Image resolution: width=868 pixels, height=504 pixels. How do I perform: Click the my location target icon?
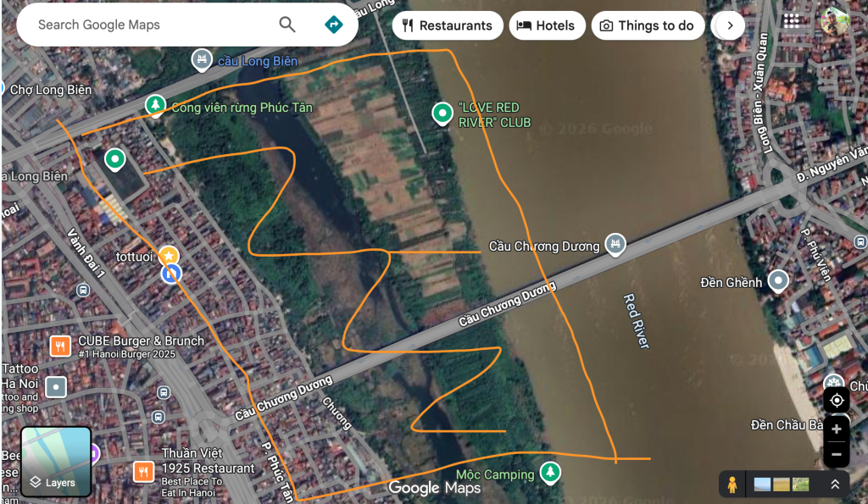point(837,400)
